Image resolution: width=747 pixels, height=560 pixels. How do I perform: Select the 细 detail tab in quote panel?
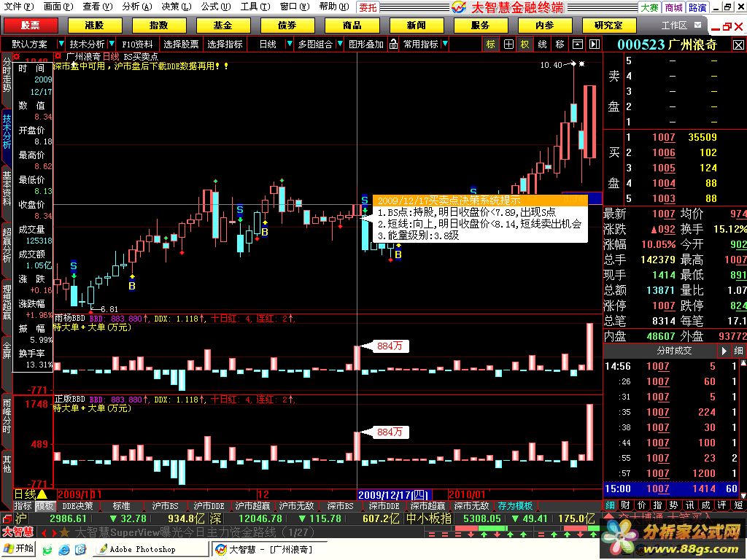(611, 505)
